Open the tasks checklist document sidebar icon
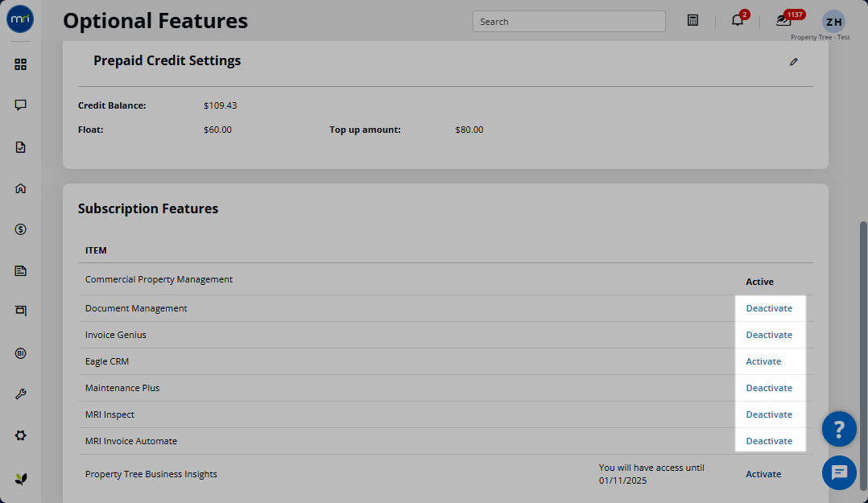The image size is (868, 503). pos(20,147)
